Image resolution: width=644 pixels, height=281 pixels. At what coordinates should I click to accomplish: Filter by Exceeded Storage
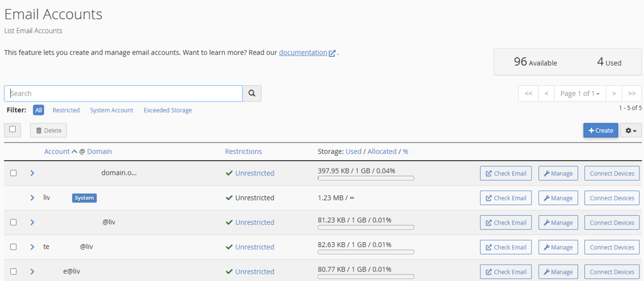[168, 111]
